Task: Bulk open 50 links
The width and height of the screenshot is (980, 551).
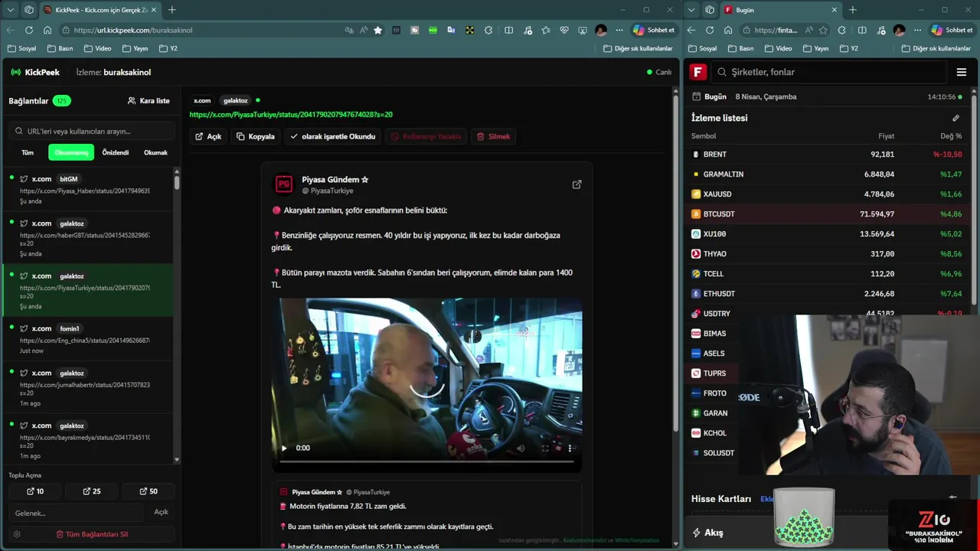Action: point(149,491)
